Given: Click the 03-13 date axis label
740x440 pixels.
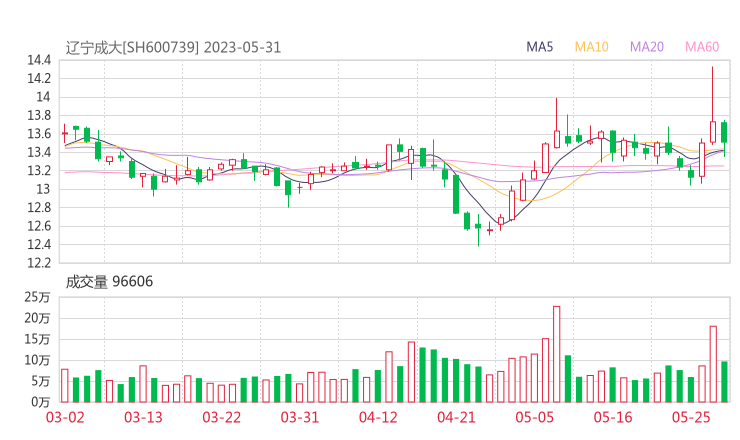Looking at the screenshot, I should pyautogui.click(x=143, y=417).
